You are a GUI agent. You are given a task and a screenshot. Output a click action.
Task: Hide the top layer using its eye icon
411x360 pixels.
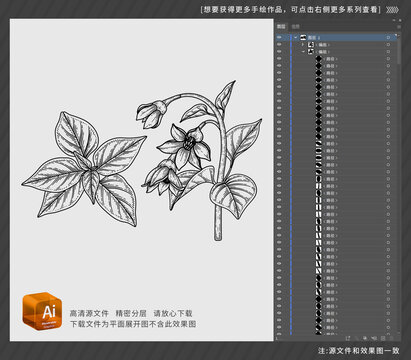coord(279,38)
